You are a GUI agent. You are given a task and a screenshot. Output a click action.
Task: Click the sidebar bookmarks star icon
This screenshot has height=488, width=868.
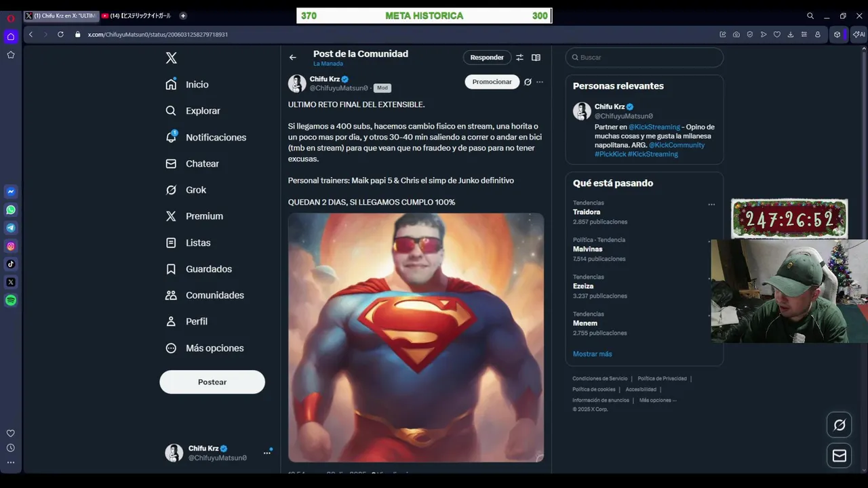[x=11, y=55]
